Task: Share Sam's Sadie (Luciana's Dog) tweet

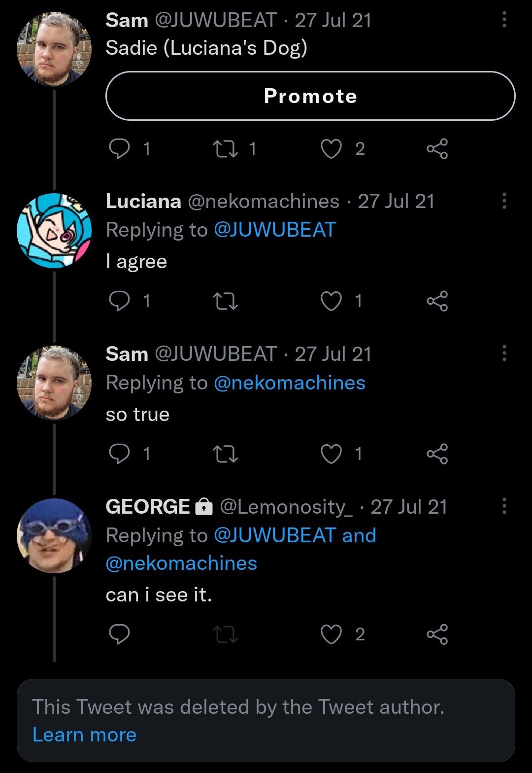Action: tap(437, 148)
